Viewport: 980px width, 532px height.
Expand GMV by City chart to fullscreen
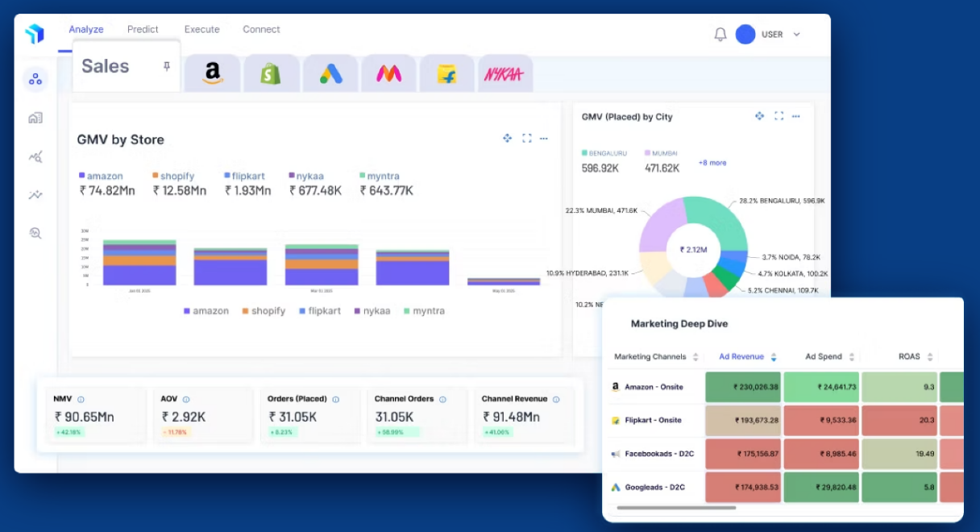[x=779, y=116]
